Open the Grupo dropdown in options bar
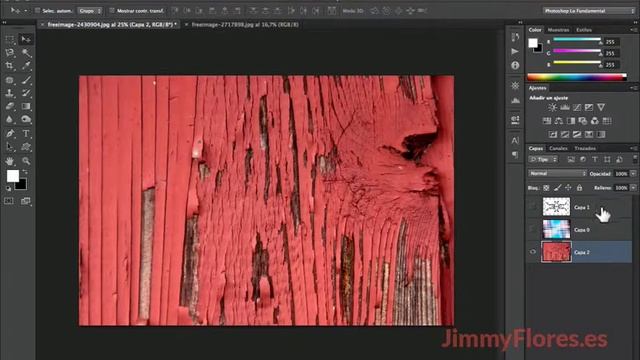The width and height of the screenshot is (640, 360). pos(90,11)
